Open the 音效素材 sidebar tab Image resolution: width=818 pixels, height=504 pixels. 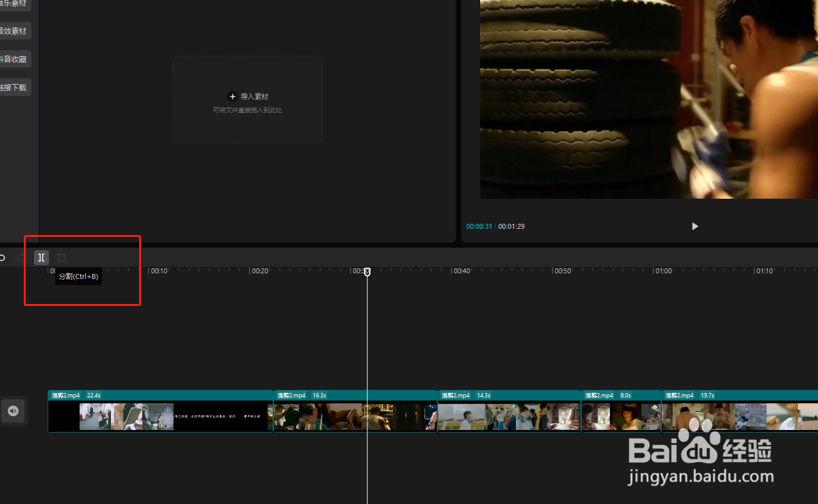click(14, 31)
